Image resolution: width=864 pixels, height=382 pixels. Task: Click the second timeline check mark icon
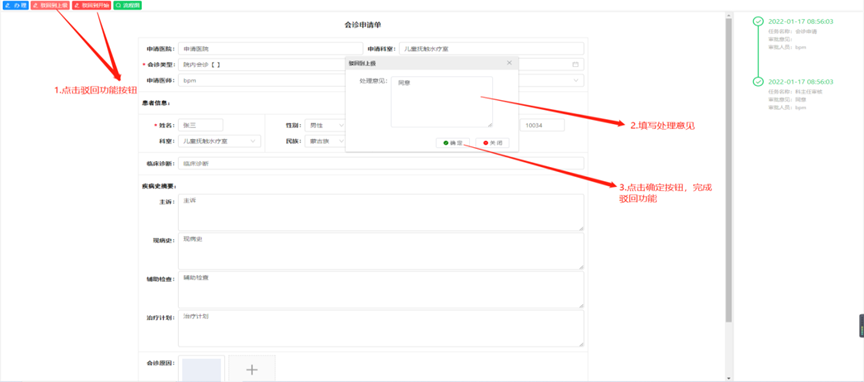758,82
